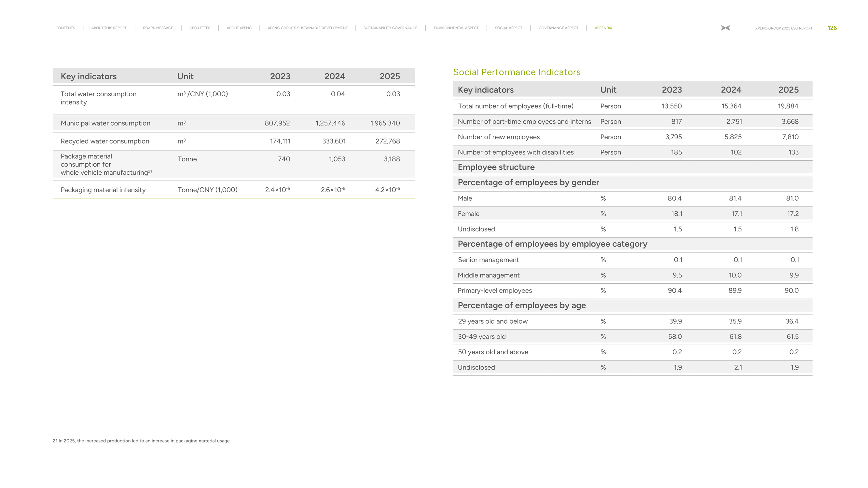Go to Environmental Aspect section

pyautogui.click(x=456, y=28)
